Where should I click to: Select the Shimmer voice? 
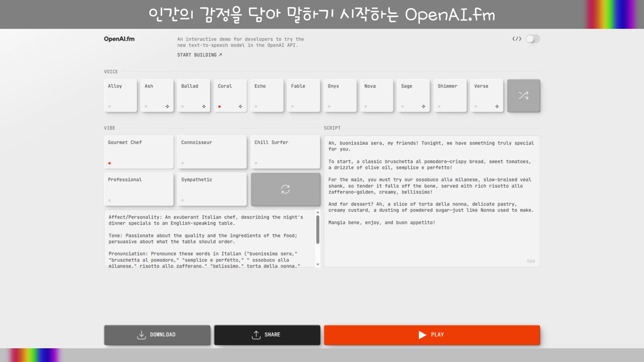pyautogui.click(x=450, y=96)
